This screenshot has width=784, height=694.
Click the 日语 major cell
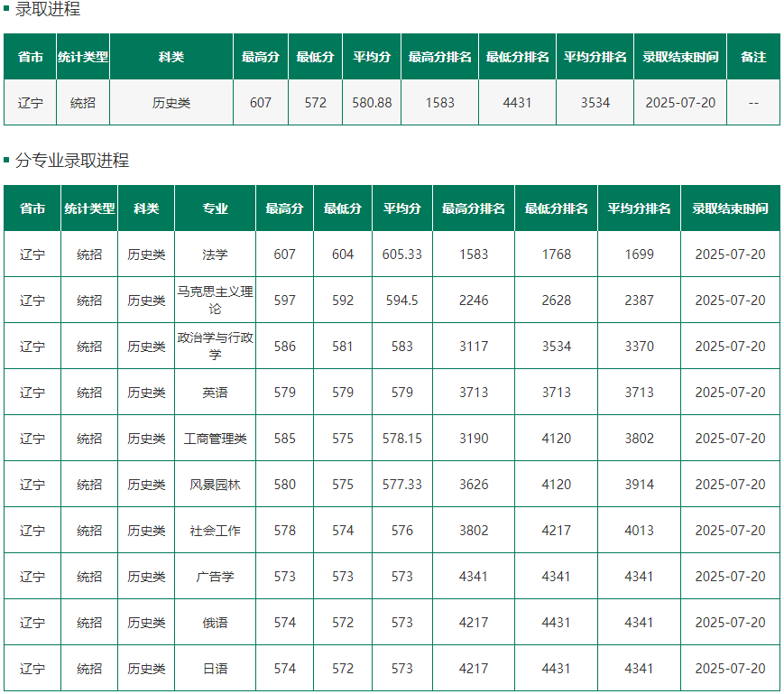[x=215, y=669]
